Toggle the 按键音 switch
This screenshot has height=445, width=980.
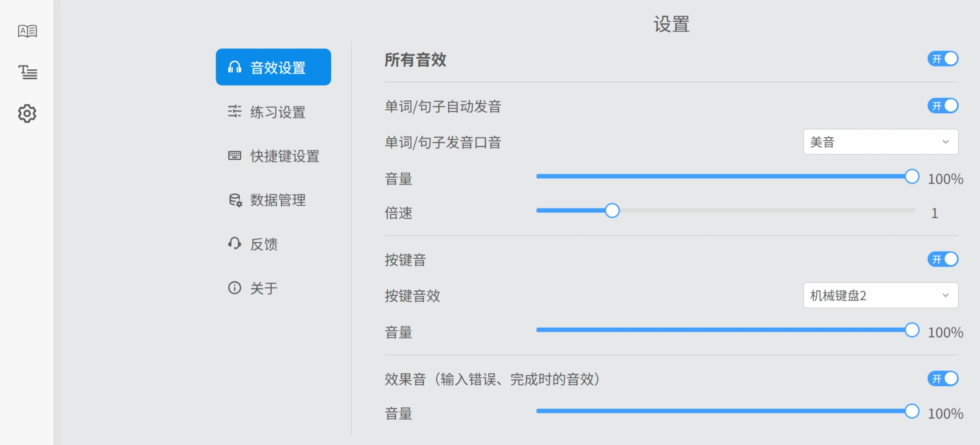(943, 259)
